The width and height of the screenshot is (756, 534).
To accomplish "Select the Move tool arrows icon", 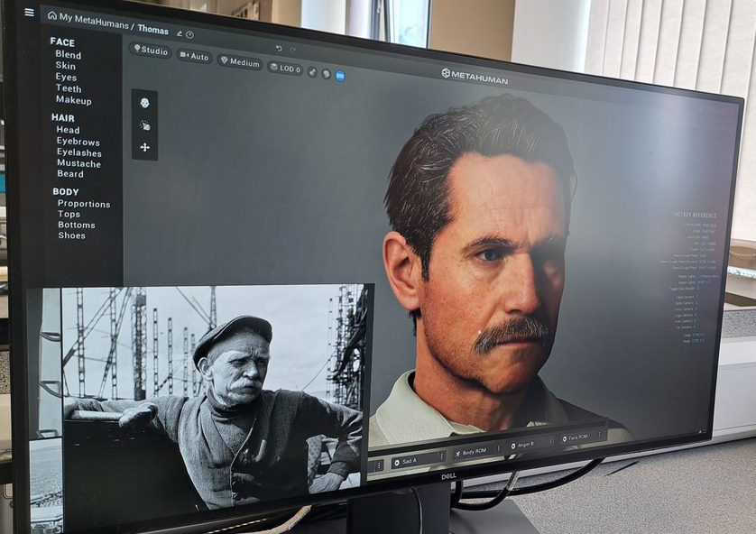I will click(x=144, y=147).
